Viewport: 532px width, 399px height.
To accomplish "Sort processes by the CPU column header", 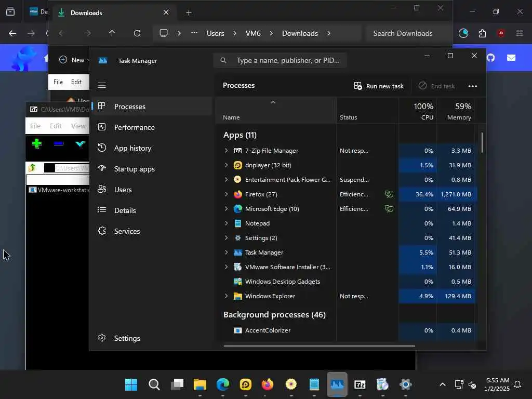I will click(418, 111).
